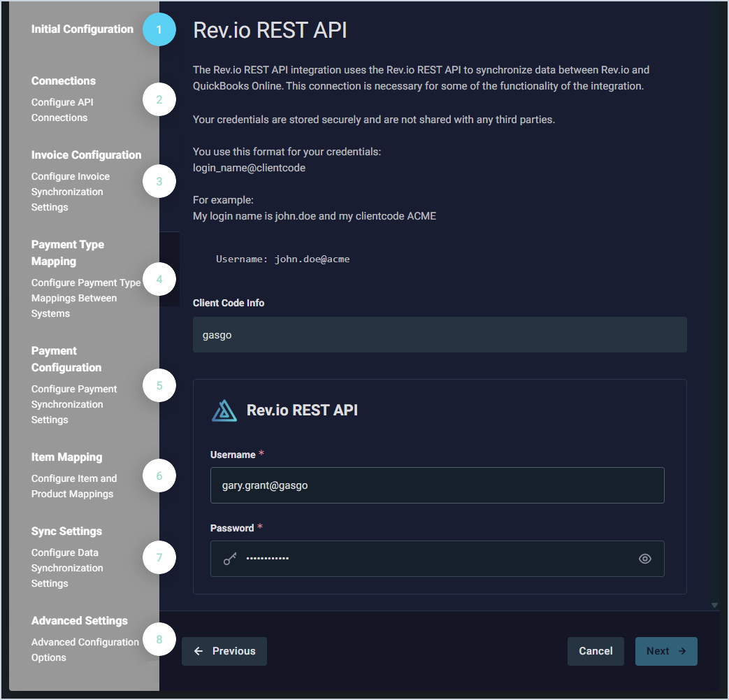Open the Sync Settings step label
The image size is (729, 700).
(x=66, y=531)
